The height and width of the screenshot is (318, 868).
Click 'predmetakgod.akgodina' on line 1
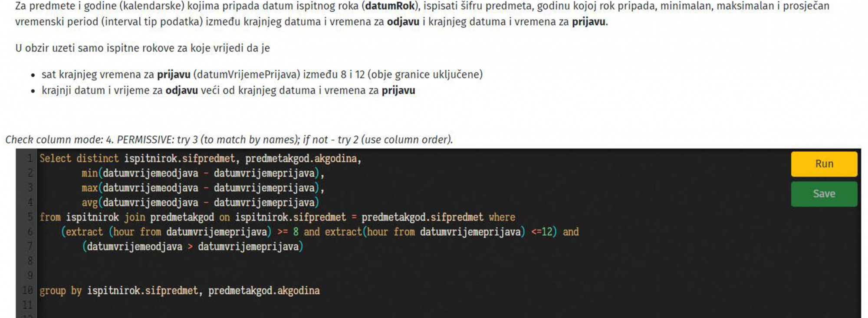click(x=301, y=159)
